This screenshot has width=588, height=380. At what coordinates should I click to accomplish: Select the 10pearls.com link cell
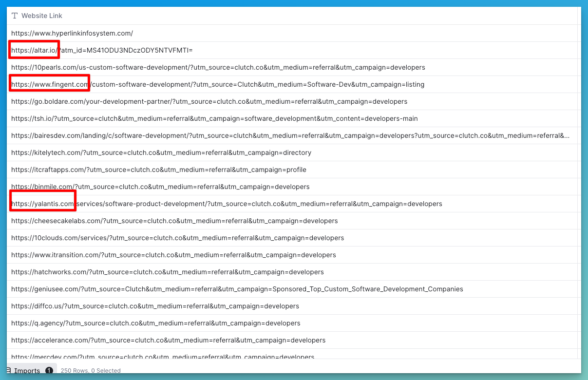(292, 67)
